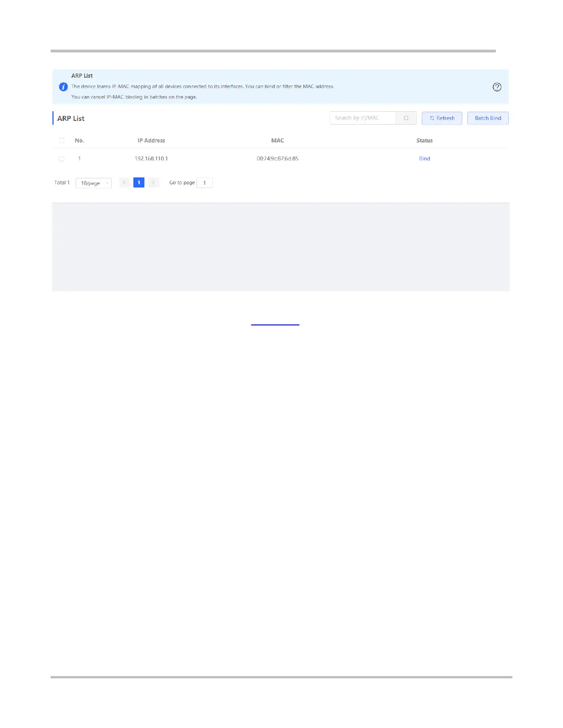Tick the select-all header checkbox
This screenshot has height=728, width=563.
click(x=62, y=141)
